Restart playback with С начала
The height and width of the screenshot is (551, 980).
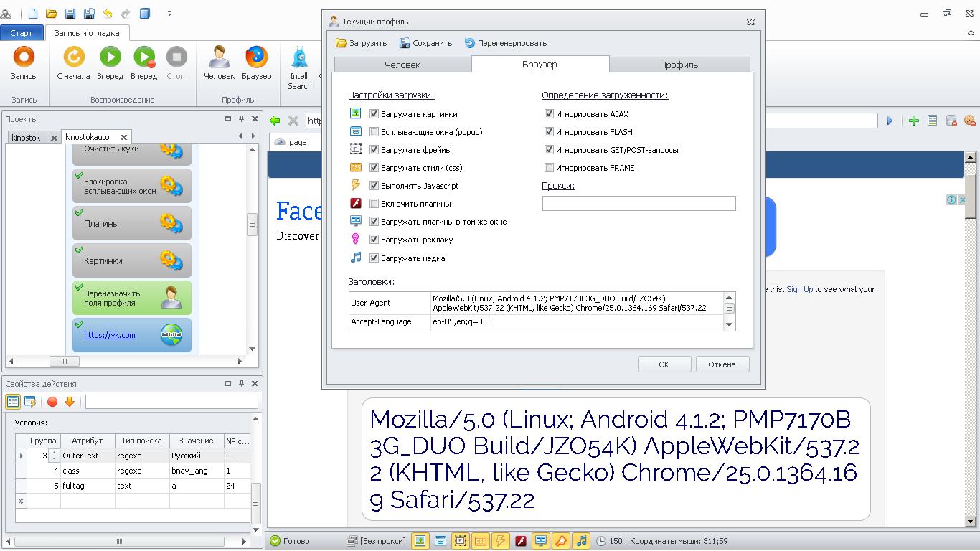click(x=73, y=63)
